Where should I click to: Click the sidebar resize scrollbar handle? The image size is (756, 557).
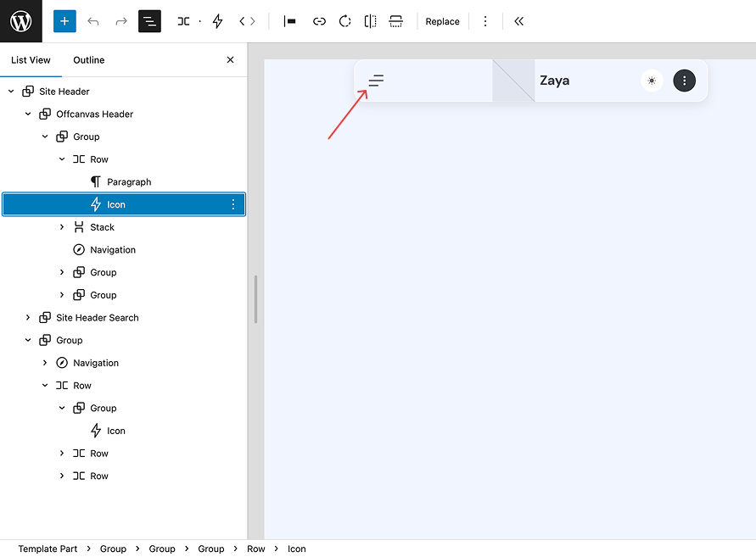[255, 299]
